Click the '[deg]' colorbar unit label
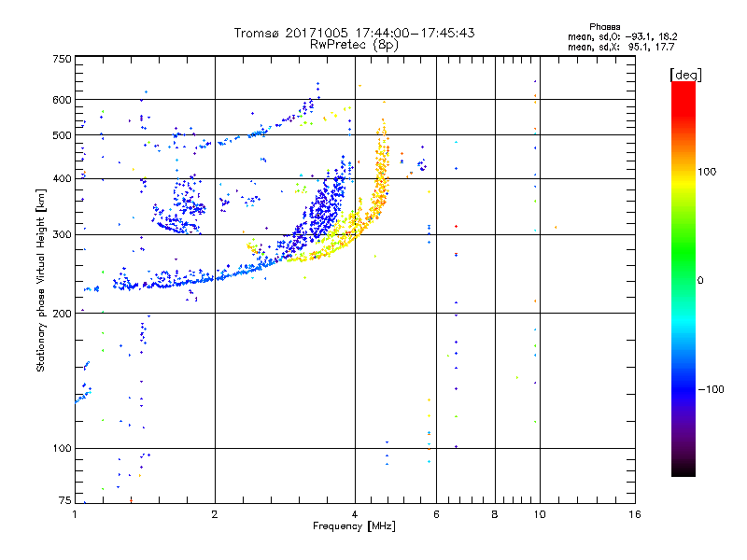The image size is (747, 560). 685,75
